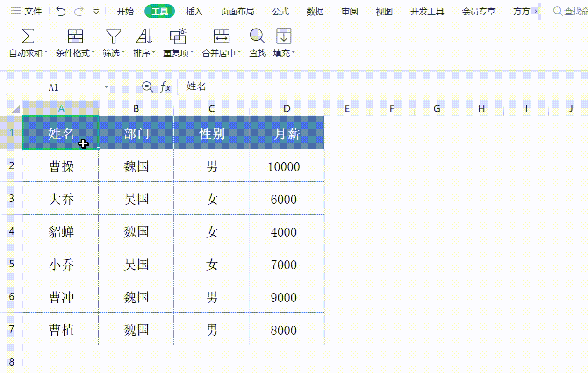Viewport: 588px width, 373px height.
Task: Select row 4 header
Action: click(11, 231)
